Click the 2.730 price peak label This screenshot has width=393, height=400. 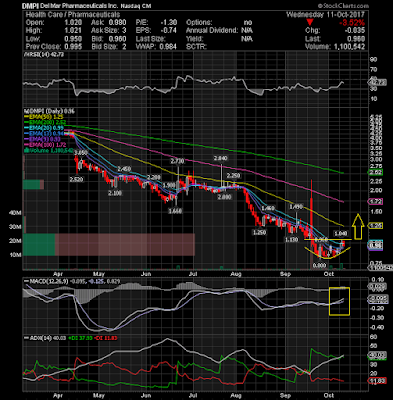pos(177,161)
